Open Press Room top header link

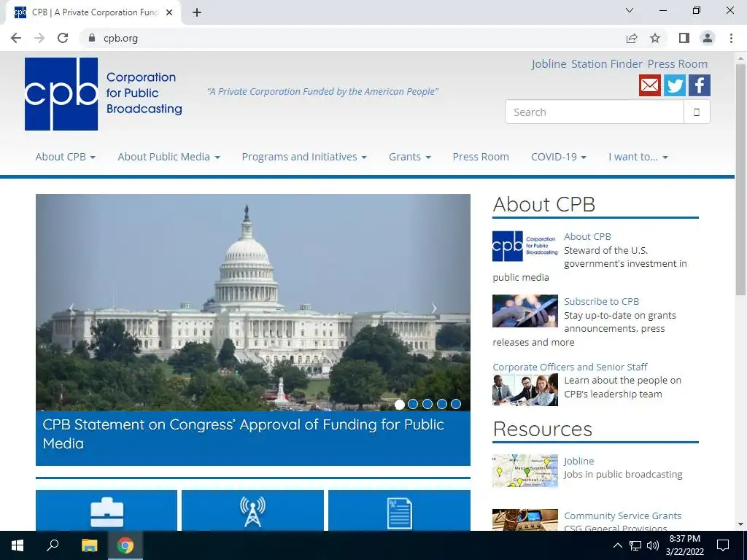click(678, 64)
